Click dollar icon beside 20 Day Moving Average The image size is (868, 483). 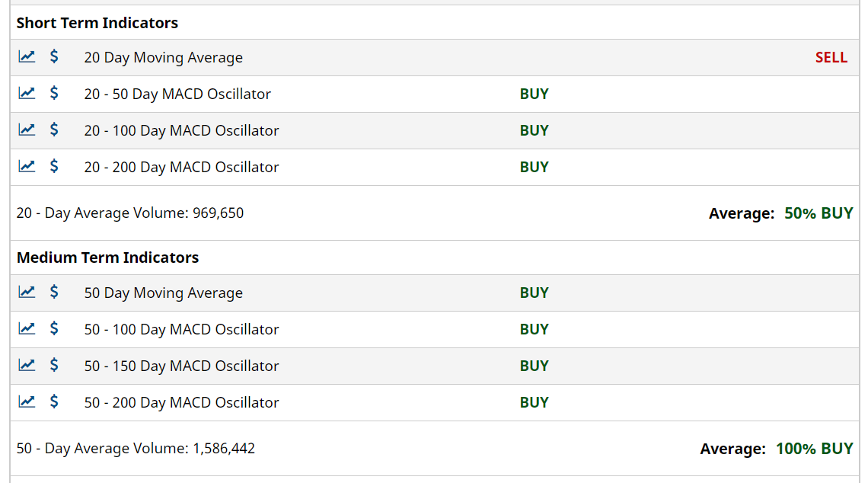point(54,56)
